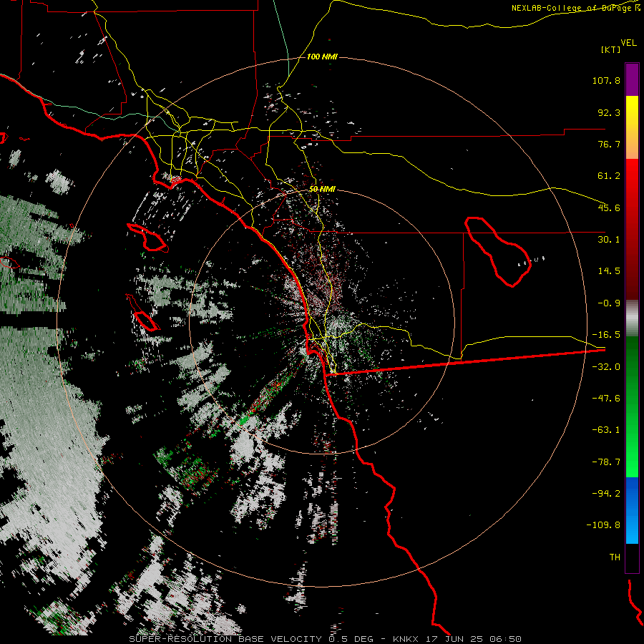Click the TH label on the legend
The image size is (644, 644).
tap(615, 557)
